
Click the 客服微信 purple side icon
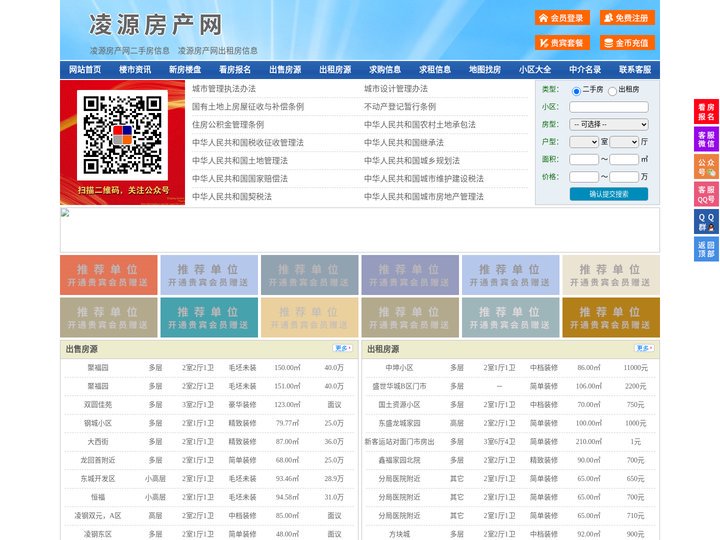click(x=706, y=139)
